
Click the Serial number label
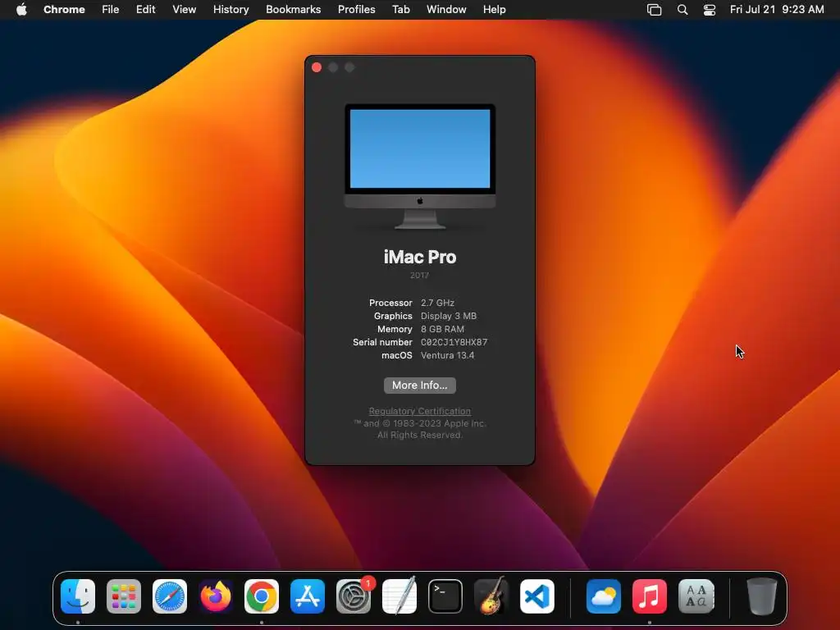pyautogui.click(x=382, y=342)
